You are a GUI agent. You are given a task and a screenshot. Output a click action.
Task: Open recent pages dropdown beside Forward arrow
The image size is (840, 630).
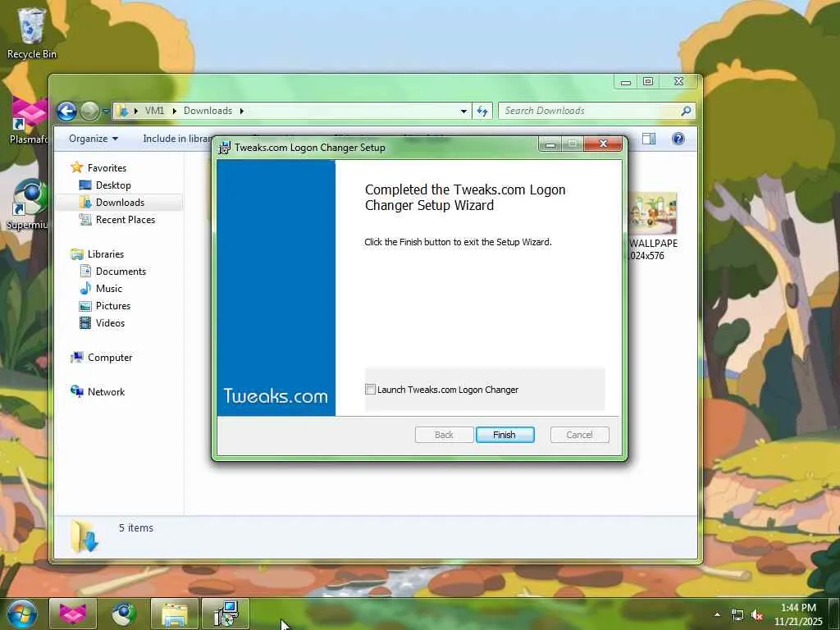106,112
